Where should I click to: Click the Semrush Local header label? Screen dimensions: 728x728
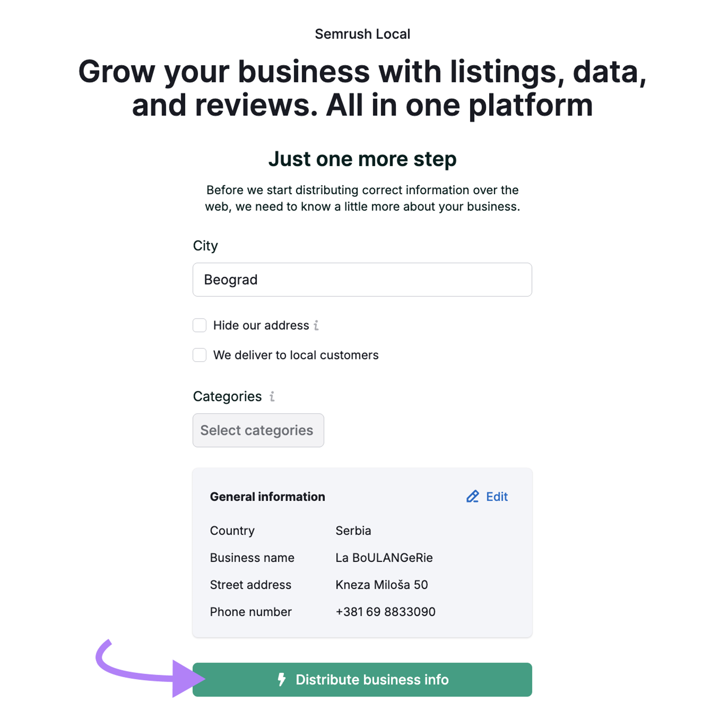click(363, 33)
